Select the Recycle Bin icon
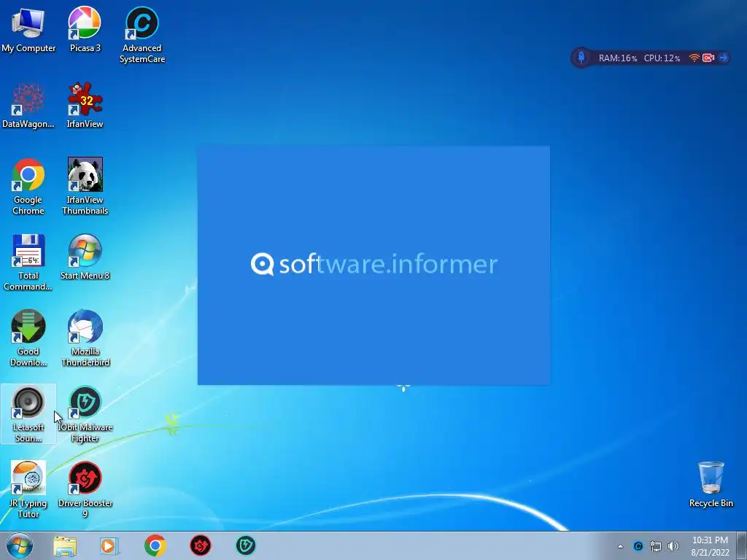The width and height of the screenshot is (747, 560). click(x=711, y=484)
